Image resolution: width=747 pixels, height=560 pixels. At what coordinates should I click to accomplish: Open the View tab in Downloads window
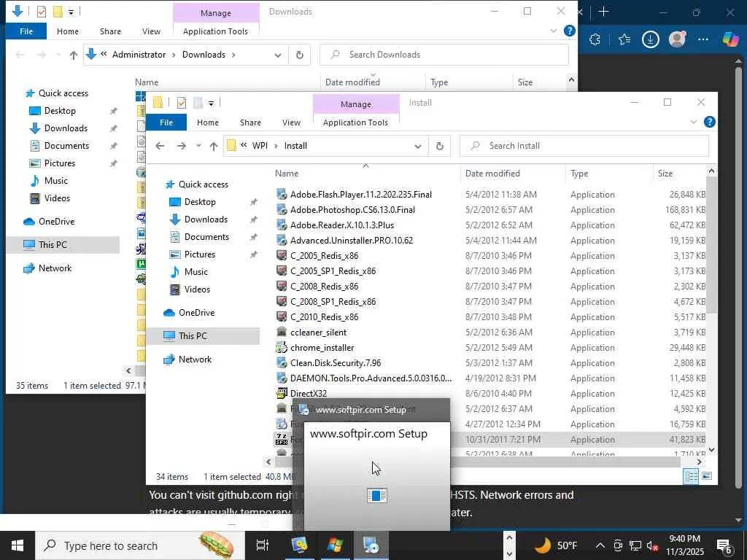151,31
